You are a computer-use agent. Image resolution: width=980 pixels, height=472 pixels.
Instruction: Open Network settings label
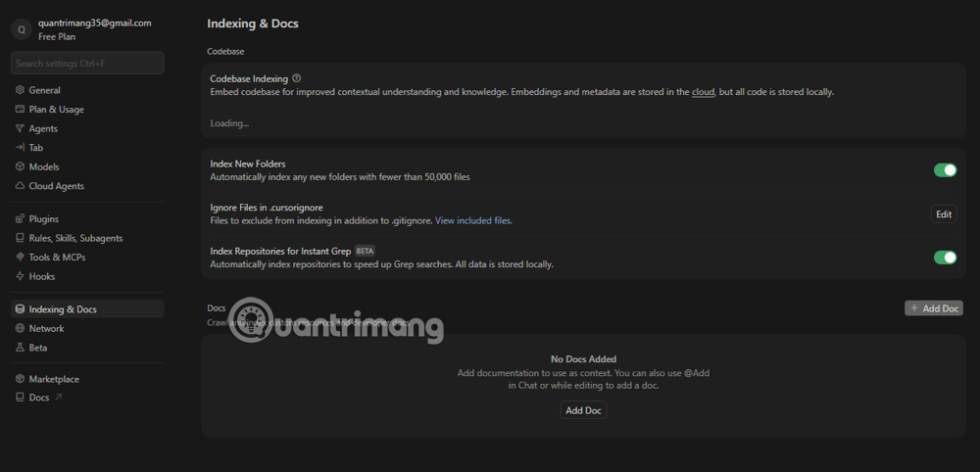[47, 328]
